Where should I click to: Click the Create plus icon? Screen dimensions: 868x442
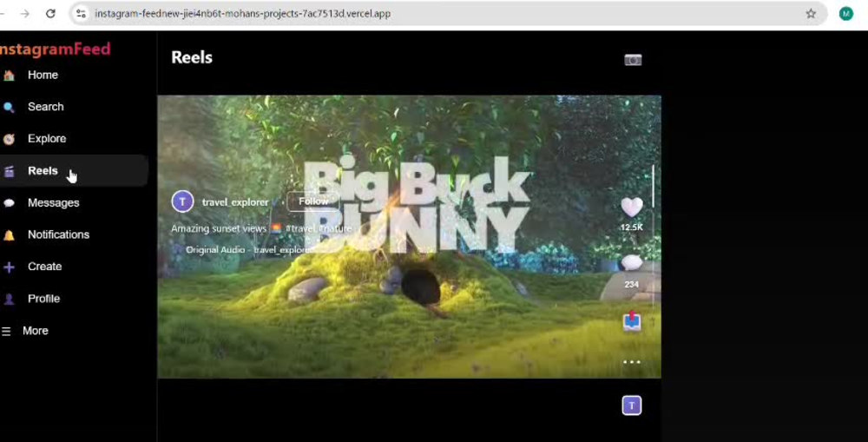(x=9, y=267)
